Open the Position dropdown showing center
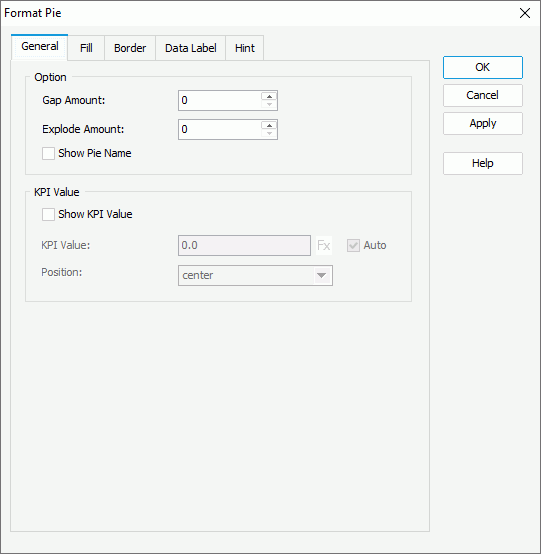This screenshot has width=541, height=554. 255,276
